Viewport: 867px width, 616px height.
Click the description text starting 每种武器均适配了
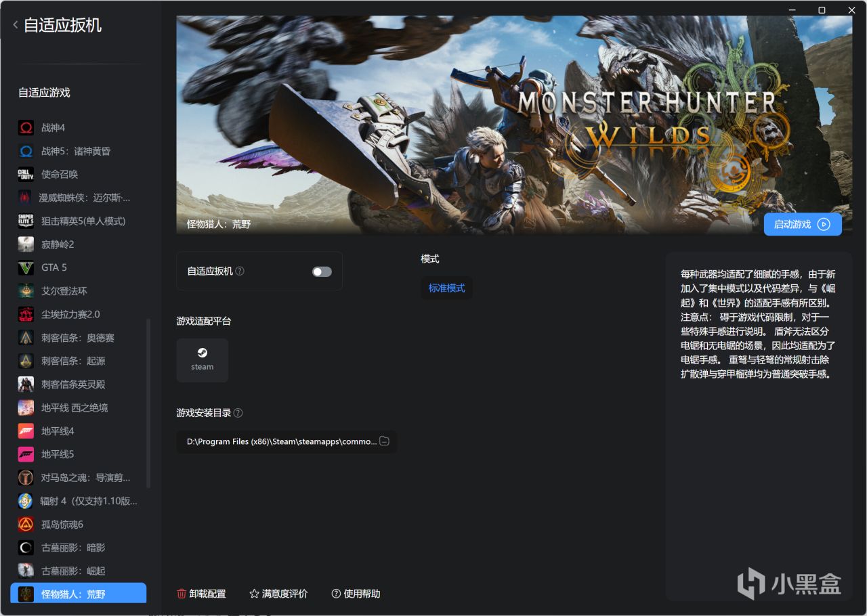pyautogui.click(x=758, y=324)
